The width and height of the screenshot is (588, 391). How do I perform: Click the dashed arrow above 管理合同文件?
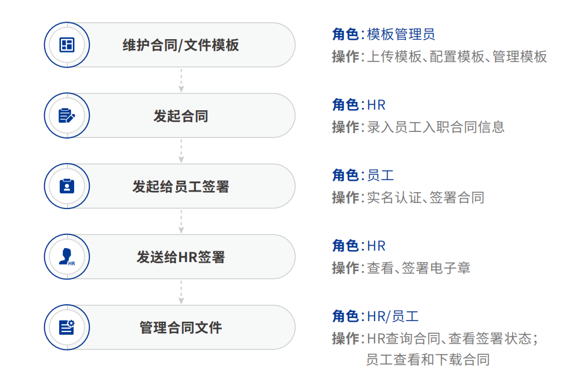(x=181, y=292)
